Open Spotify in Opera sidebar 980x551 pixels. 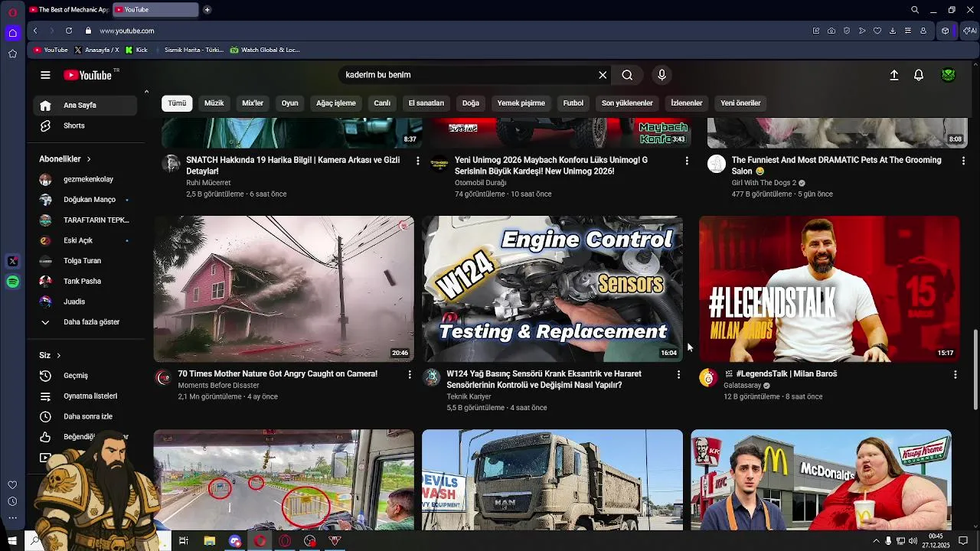(12, 282)
